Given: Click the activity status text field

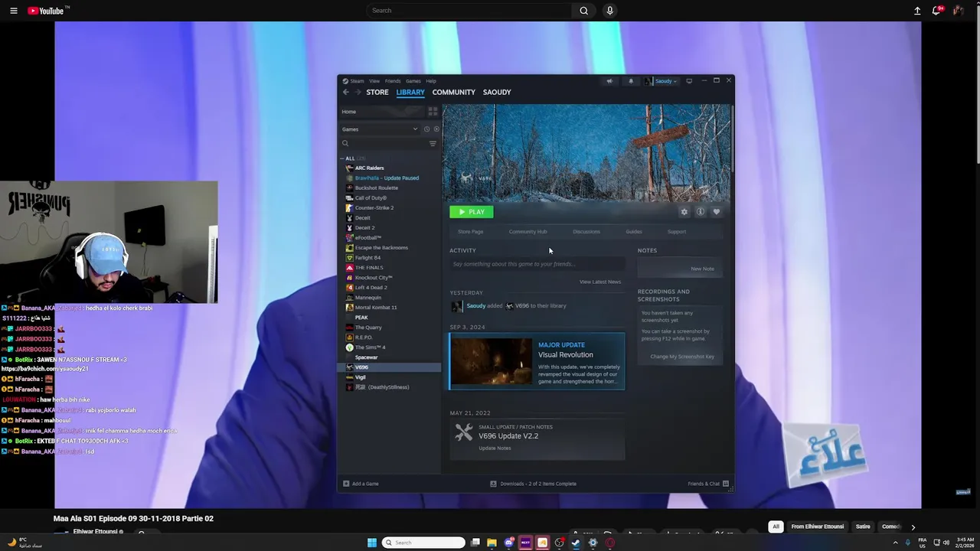Looking at the screenshot, I should pos(537,264).
